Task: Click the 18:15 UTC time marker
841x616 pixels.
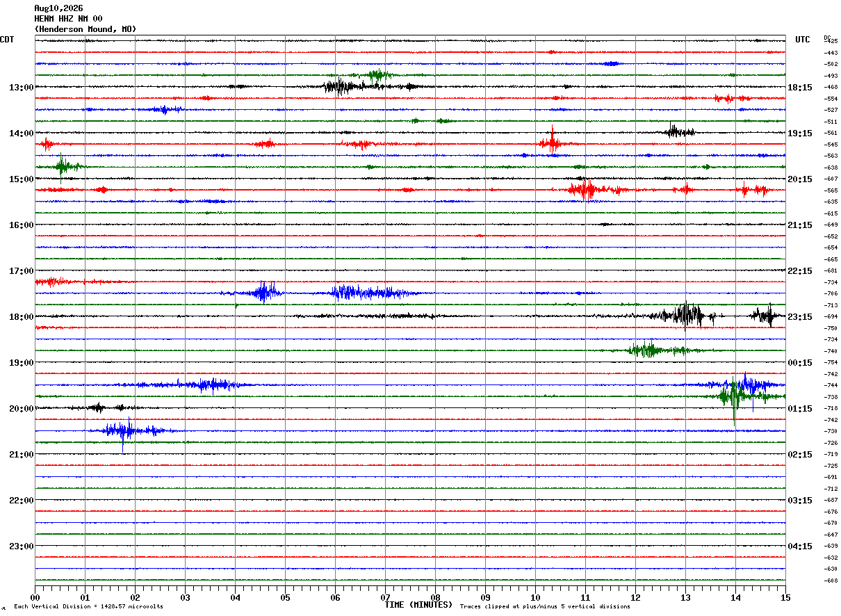Action: [x=800, y=88]
